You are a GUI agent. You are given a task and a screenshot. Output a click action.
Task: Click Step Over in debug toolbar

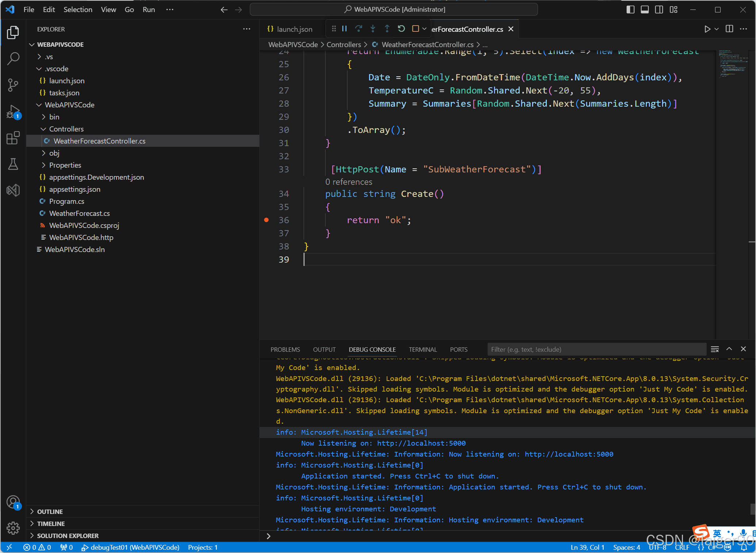(x=359, y=29)
